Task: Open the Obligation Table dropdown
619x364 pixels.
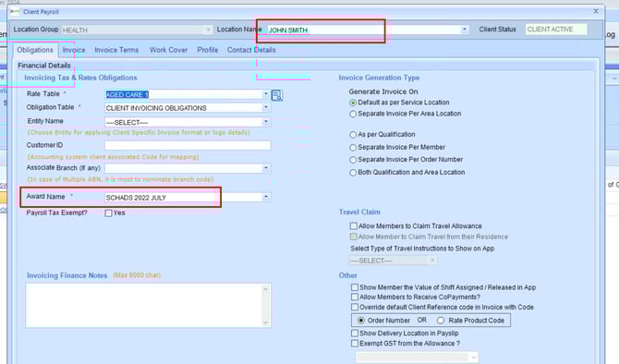Action: click(x=266, y=107)
